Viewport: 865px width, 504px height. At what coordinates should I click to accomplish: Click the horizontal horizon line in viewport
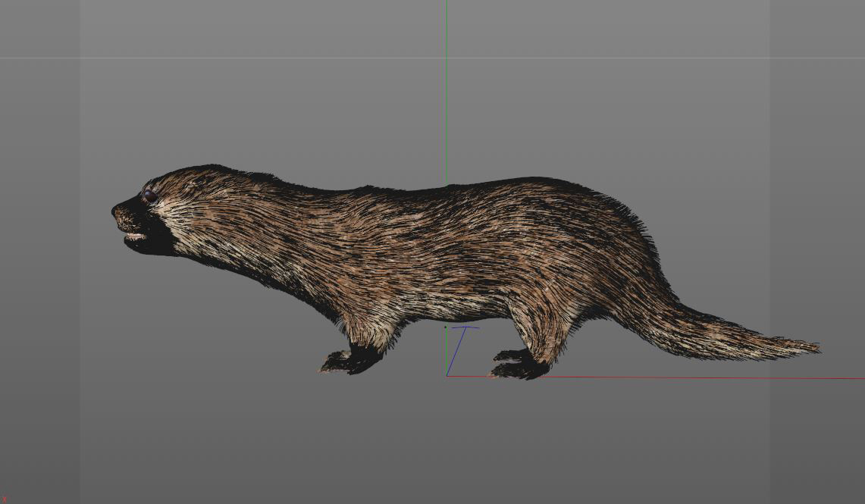[227, 58]
